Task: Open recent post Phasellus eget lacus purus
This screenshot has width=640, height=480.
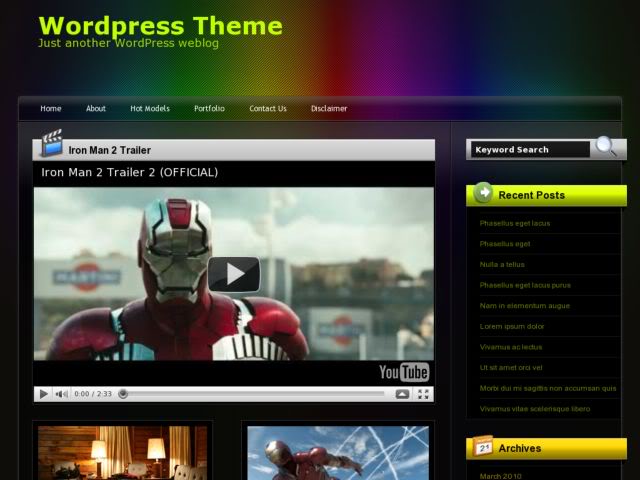Action: coord(525,285)
